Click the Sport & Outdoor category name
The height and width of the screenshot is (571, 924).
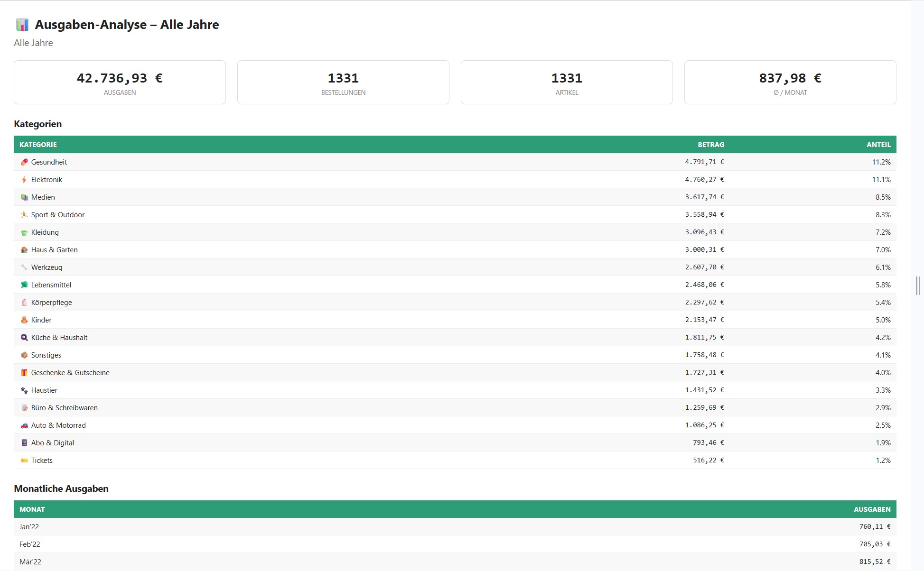tap(58, 215)
